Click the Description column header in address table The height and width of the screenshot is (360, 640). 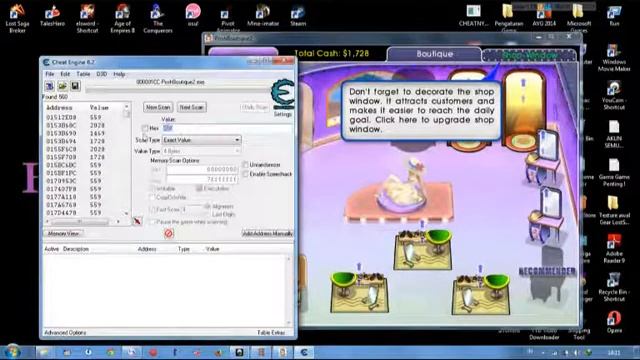[x=76, y=249]
